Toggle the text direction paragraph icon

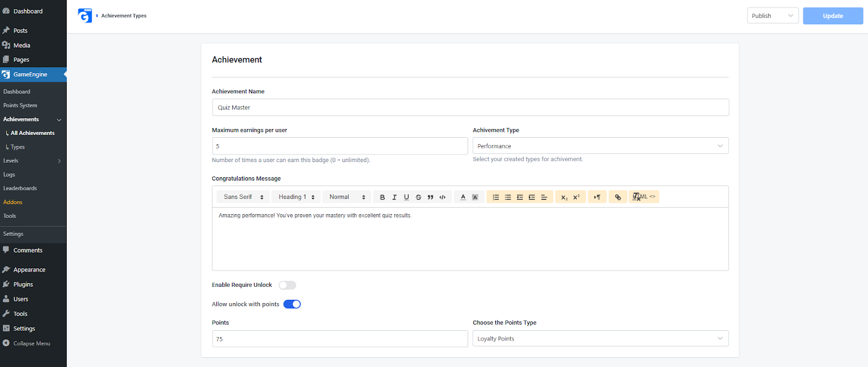pyautogui.click(x=597, y=197)
